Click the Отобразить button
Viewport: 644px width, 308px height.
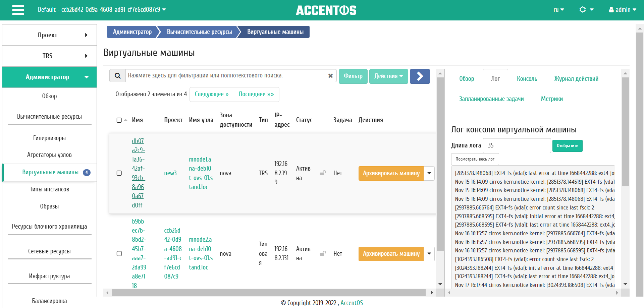pyautogui.click(x=568, y=146)
